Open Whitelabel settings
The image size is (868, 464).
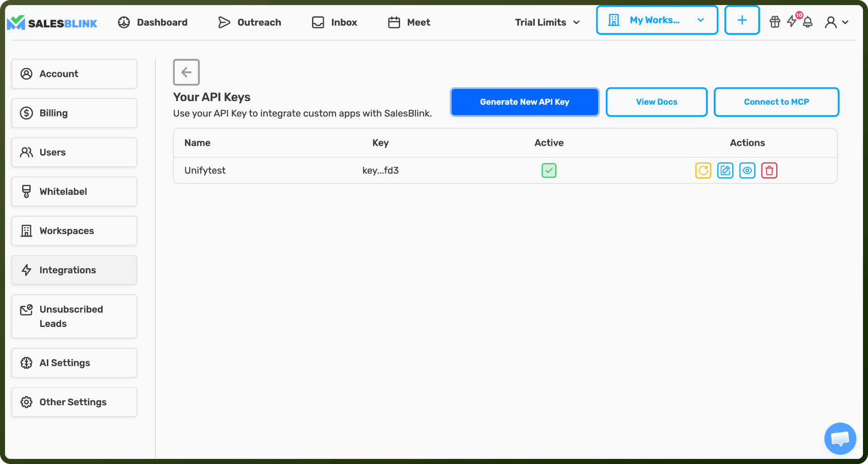pos(75,192)
